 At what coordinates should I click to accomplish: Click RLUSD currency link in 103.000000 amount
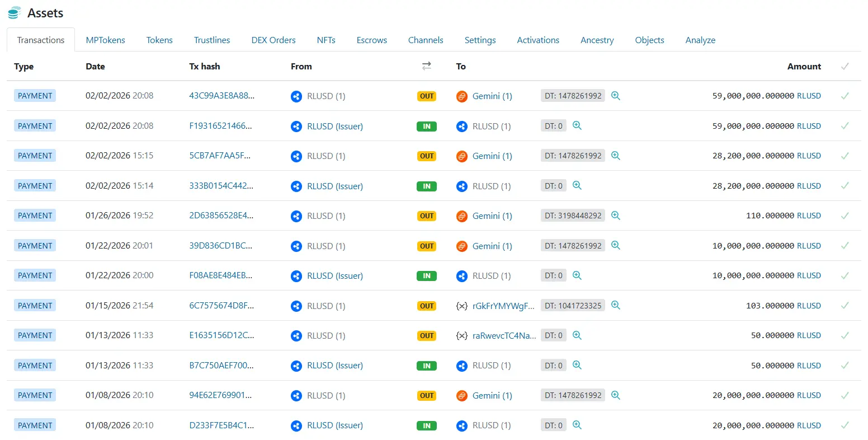(x=809, y=306)
